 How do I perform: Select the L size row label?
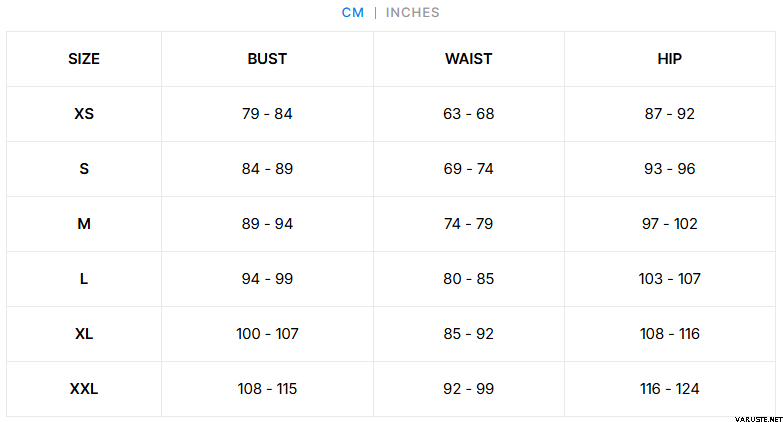(x=84, y=279)
